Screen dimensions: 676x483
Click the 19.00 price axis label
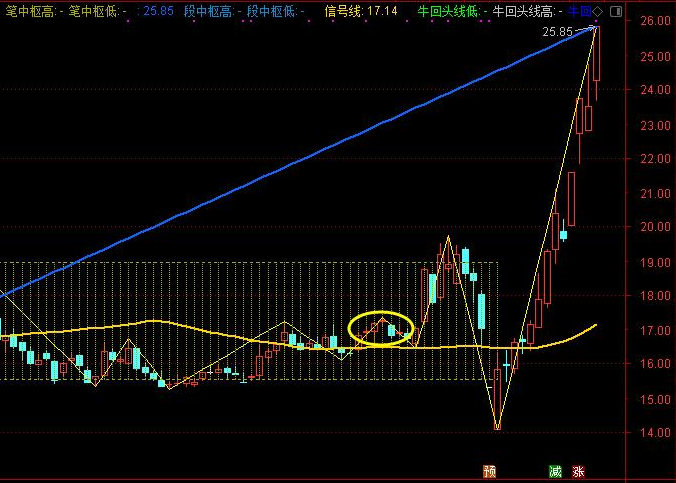[655, 262]
